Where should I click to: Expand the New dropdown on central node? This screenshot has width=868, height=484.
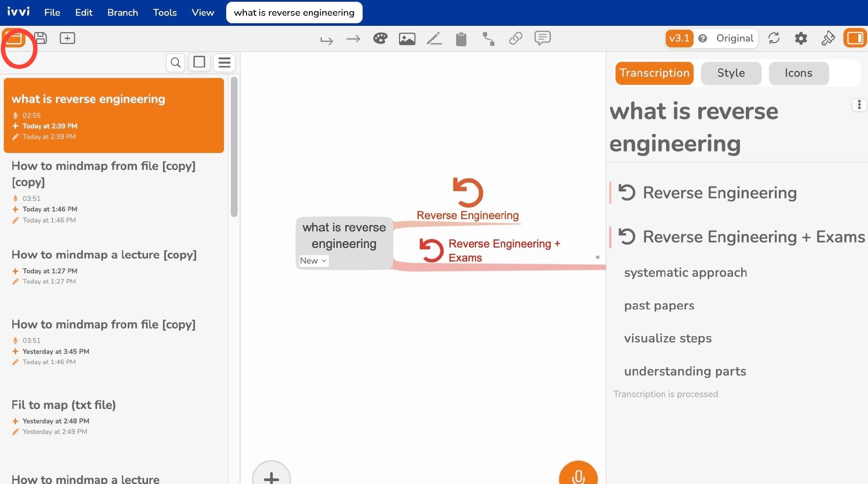click(x=313, y=261)
